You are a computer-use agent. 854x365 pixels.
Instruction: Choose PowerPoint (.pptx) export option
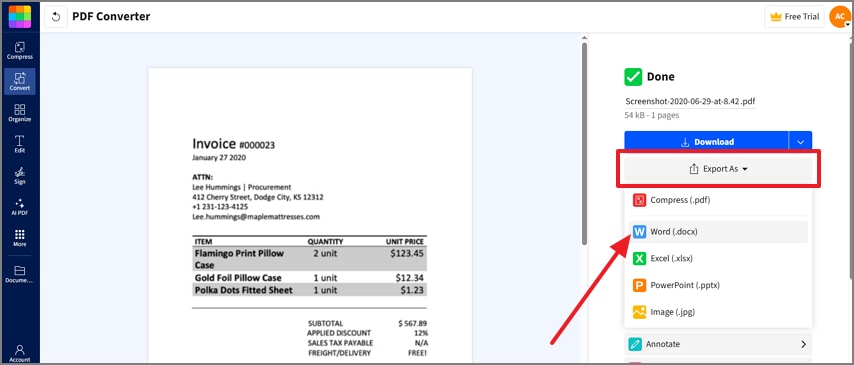click(x=718, y=285)
